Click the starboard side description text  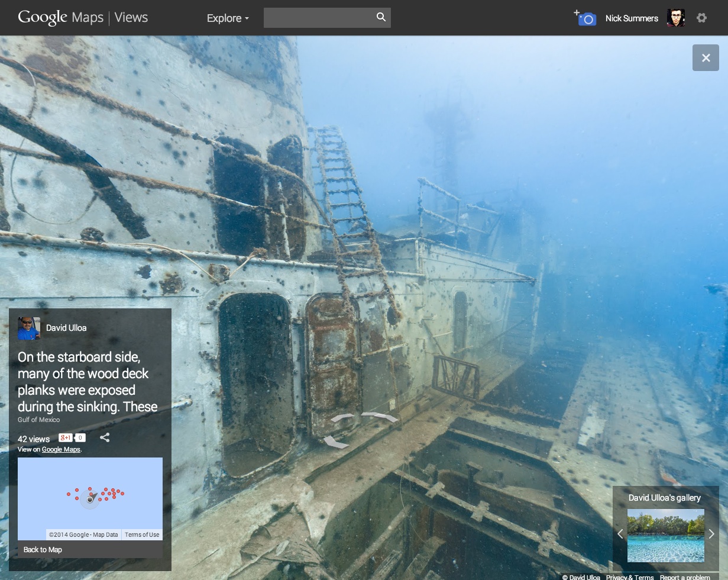pyautogui.click(x=88, y=382)
